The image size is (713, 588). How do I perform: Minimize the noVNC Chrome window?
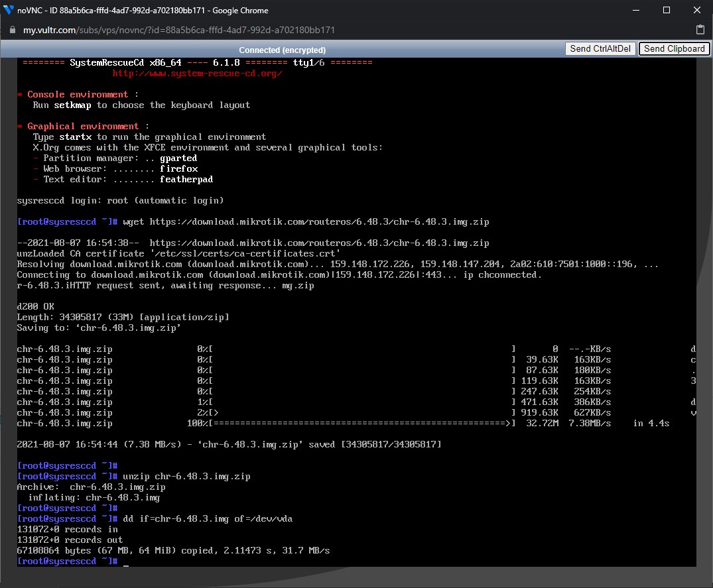point(635,10)
